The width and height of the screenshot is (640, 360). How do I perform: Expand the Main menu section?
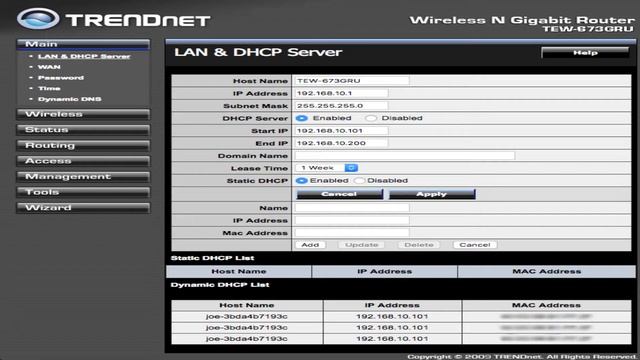click(83, 44)
